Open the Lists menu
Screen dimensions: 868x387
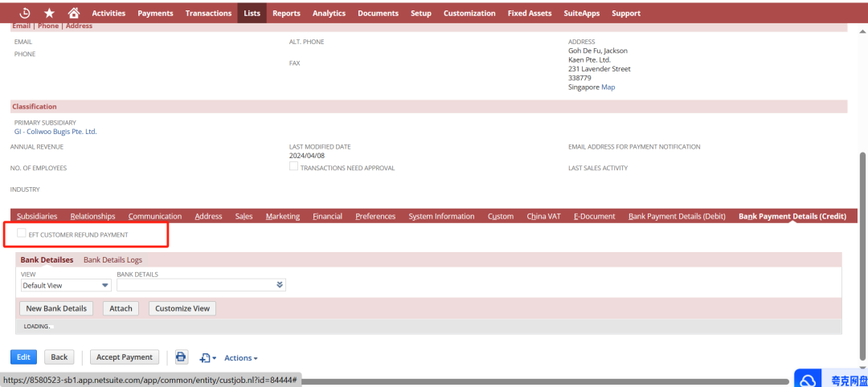pos(252,13)
